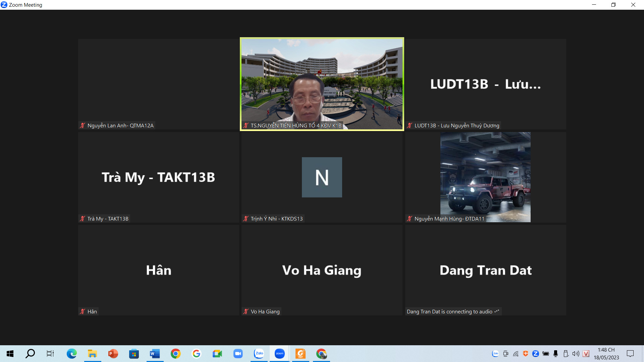644x362 pixels.
Task: Launch PowerPoint from the taskbar
Action: pos(113,354)
